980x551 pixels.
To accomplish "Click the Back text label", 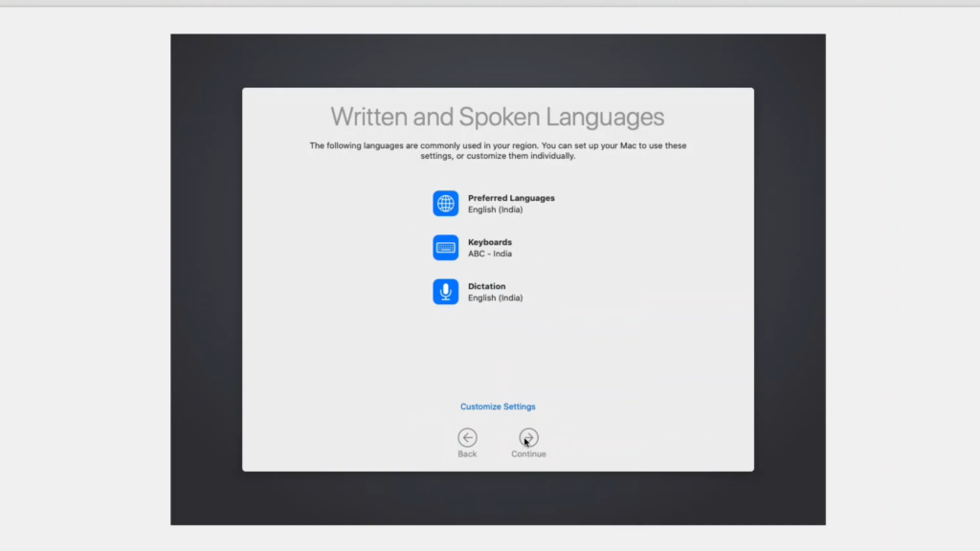I will 467,454.
